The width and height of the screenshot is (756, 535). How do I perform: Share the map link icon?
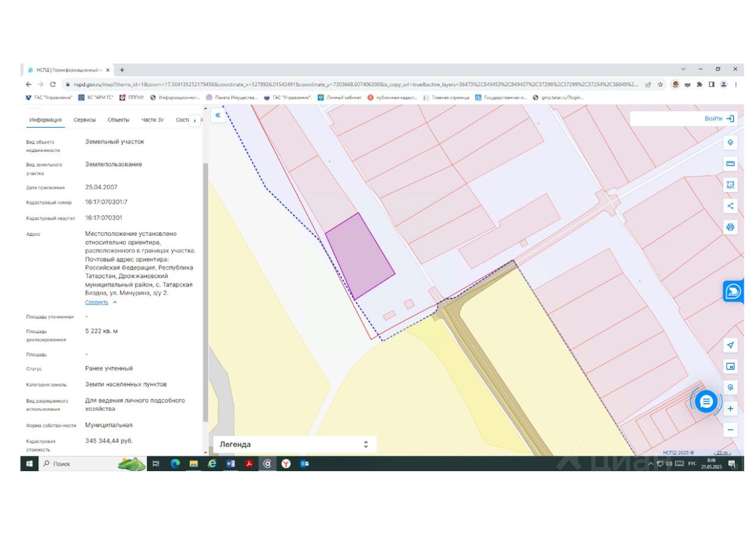tap(731, 206)
